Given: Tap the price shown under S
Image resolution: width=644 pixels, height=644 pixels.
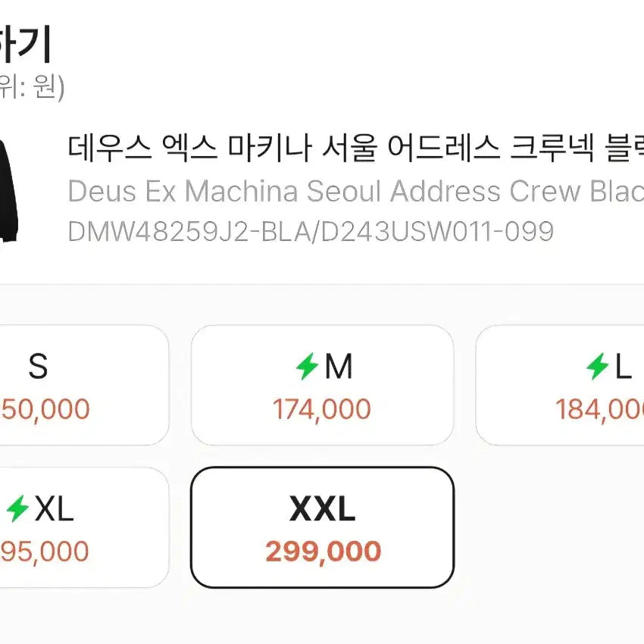Looking at the screenshot, I should click(x=45, y=410).
